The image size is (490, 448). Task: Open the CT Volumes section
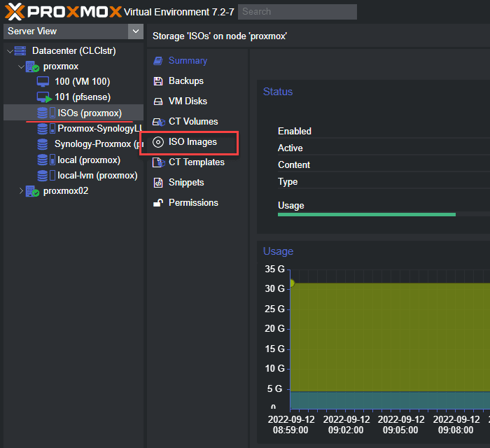point(193,122)
